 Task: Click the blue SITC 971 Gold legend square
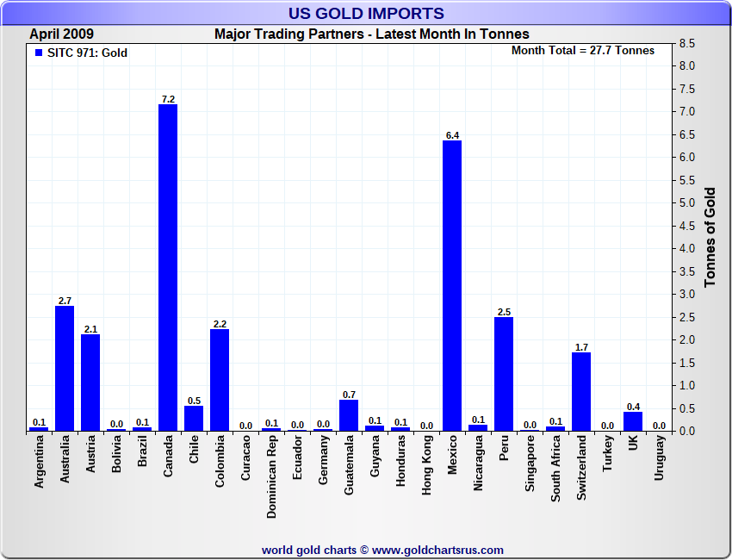point(39,53)
